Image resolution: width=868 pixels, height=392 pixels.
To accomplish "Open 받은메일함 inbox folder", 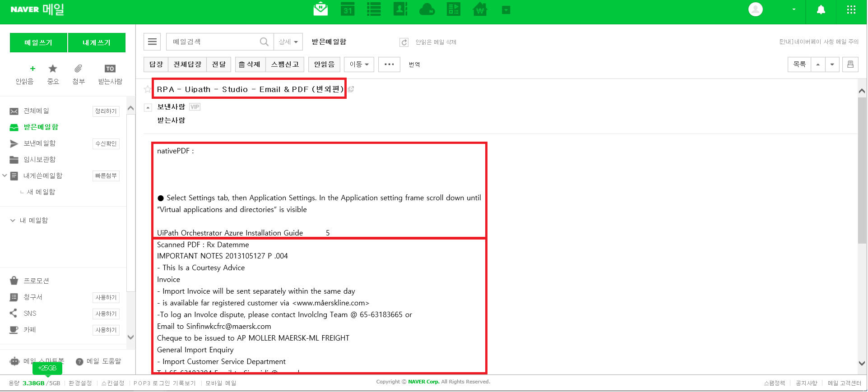I will coord(41,127).
